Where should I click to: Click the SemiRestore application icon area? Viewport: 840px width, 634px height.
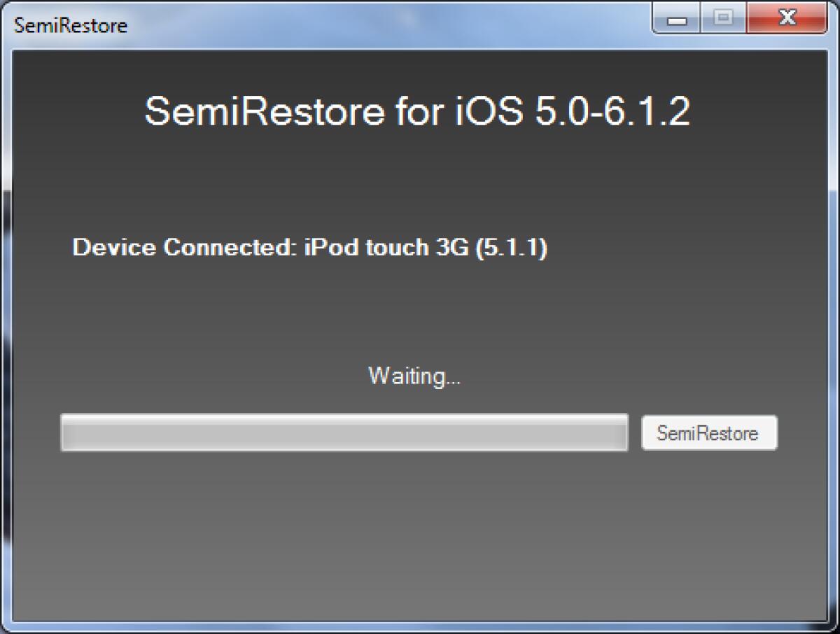coord(8,24)
